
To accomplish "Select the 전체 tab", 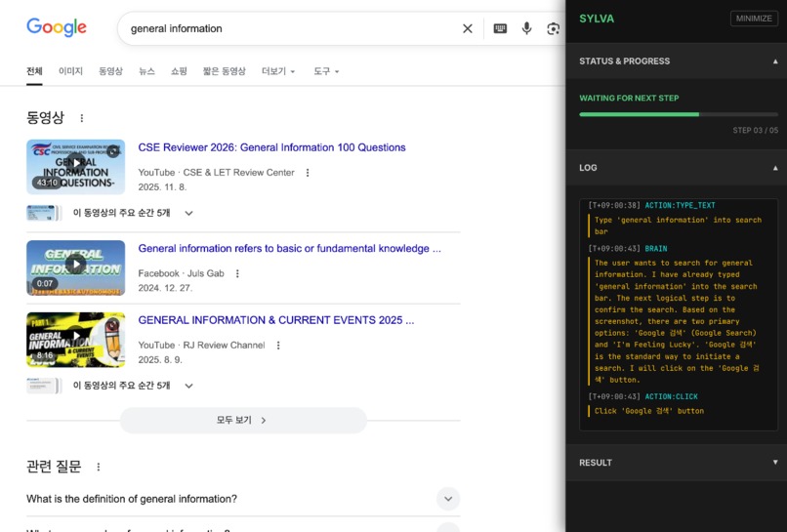I will tap(34, 71).
